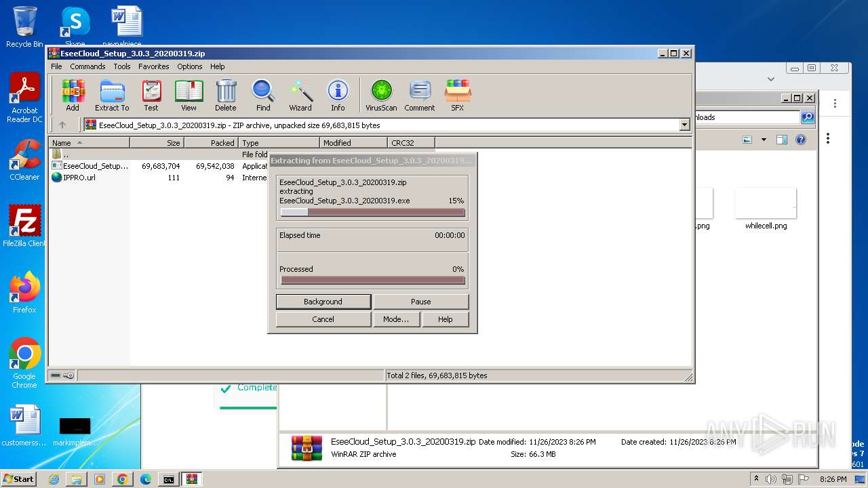Screen dimensions: 868x488
Task: Sort by the Size column header
Action: (157, 143)
